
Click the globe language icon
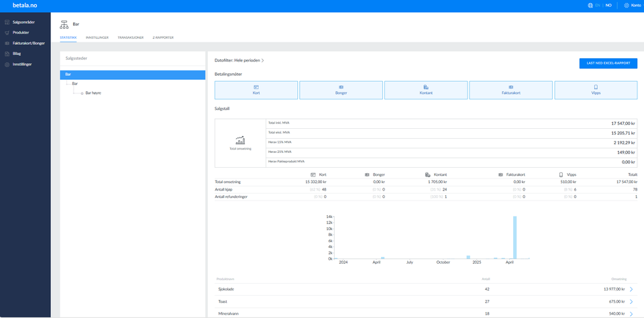(590, 5)
